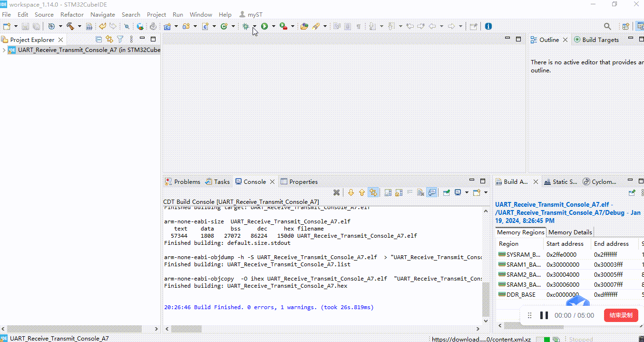
Task: Click the Open Element folder icon in toolbar
Action: [x=304, y=26]
